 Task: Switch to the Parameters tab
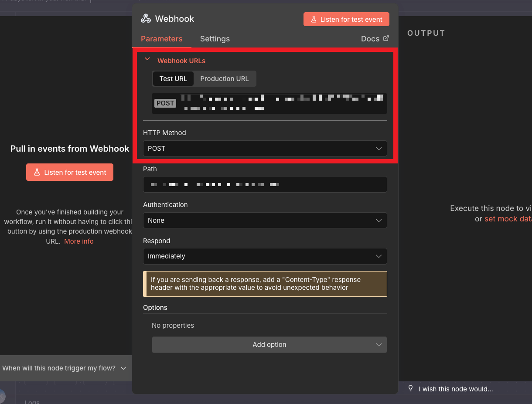[x=162, y=39]
